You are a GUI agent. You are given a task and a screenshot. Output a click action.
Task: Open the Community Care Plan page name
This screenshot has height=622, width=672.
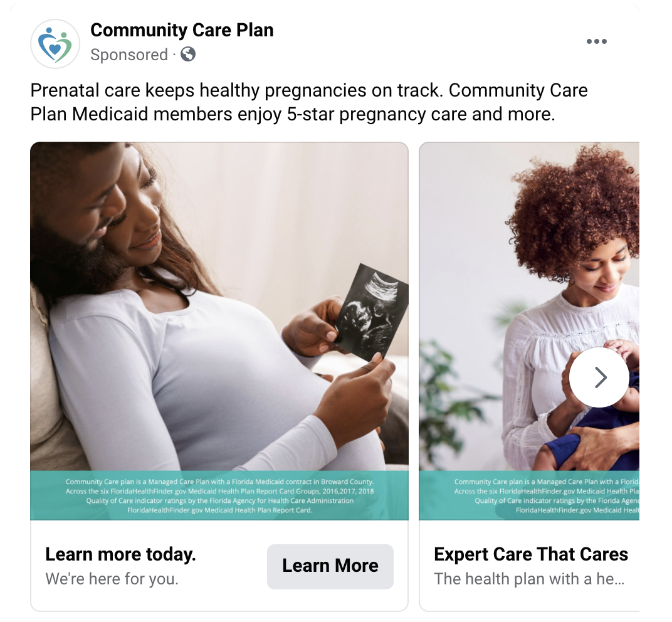tap(182, 30)
